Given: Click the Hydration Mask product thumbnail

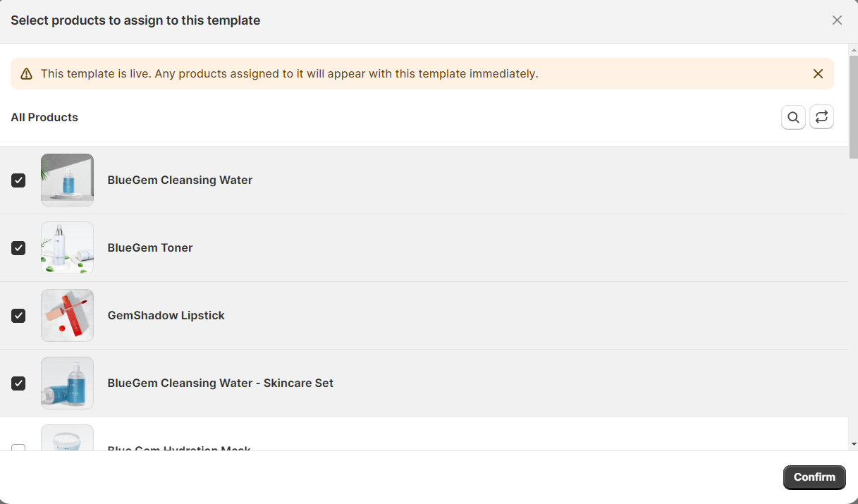Looking at the screenshot, I should coord(67,438).
